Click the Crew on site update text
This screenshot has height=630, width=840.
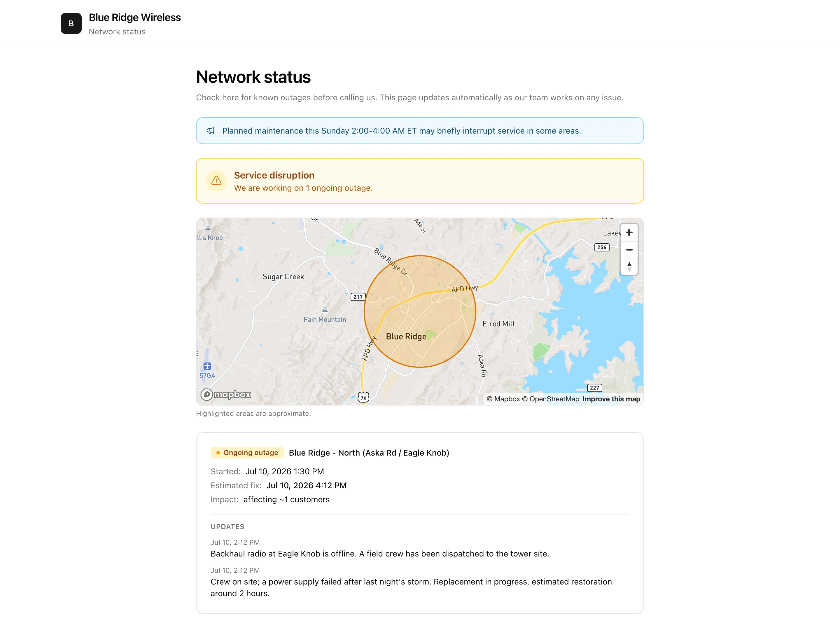411,587
